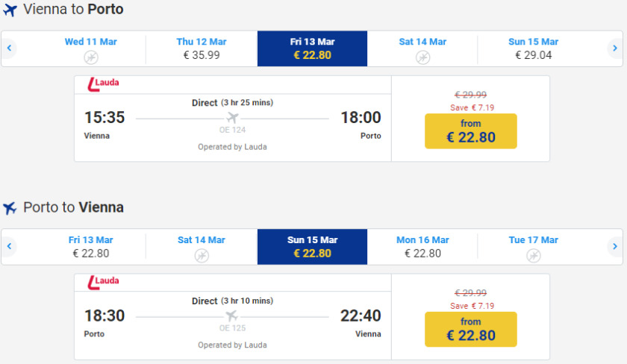
Task: Select Mon 16 Mar return date
Action: click(422, 247)
